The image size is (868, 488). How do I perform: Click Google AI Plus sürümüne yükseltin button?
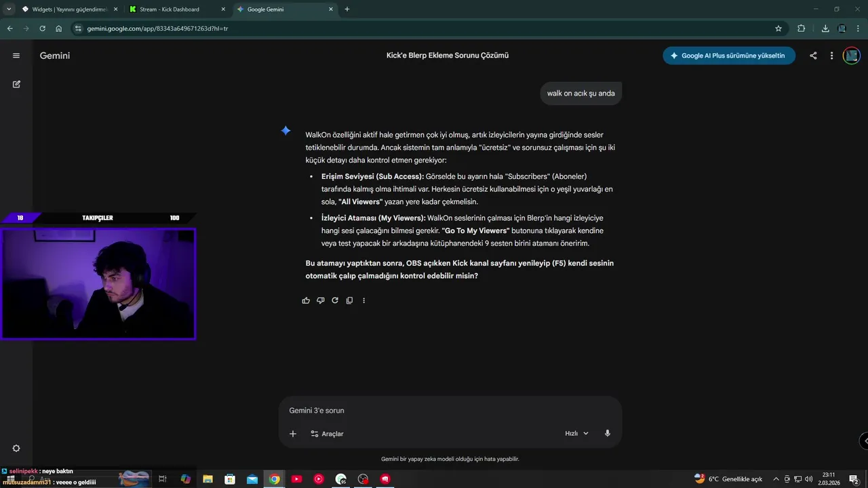pos(729,56)
